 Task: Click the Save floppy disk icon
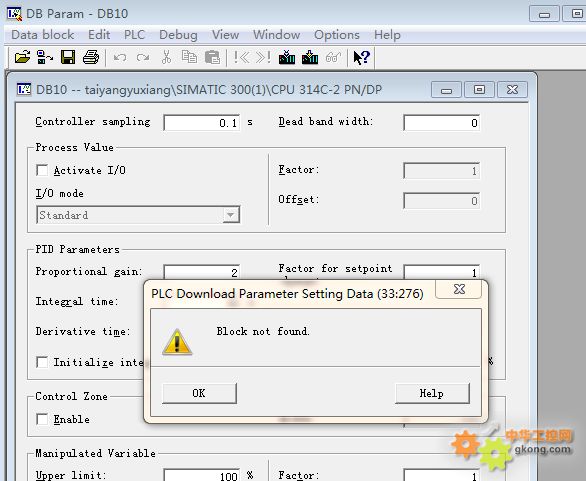tap(68, 57)
